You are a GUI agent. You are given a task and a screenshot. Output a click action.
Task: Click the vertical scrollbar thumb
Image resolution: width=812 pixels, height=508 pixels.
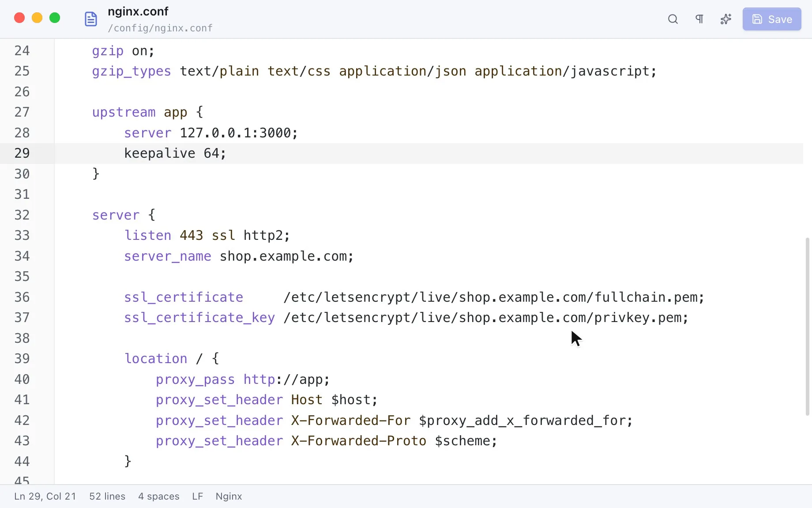[808, 327]
